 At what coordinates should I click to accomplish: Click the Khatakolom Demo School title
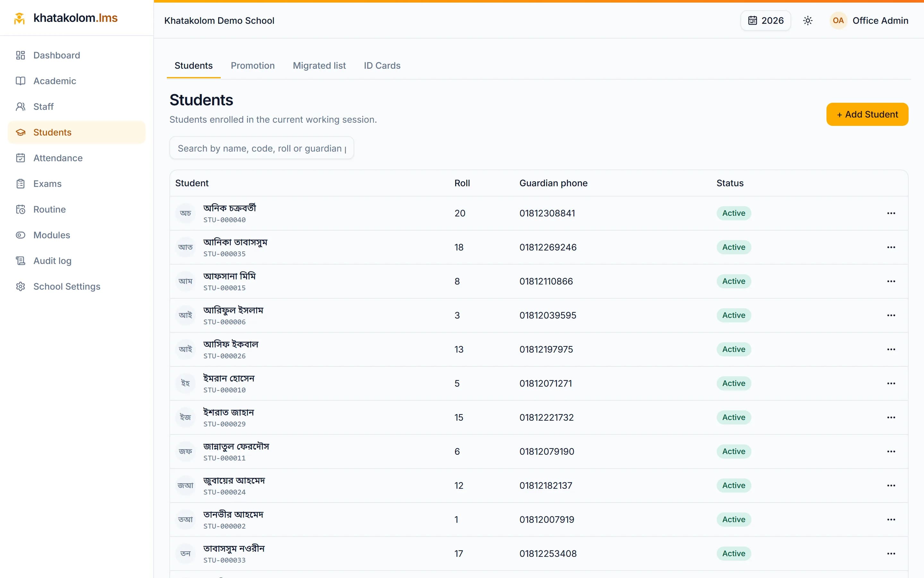(x=219, y=21)
